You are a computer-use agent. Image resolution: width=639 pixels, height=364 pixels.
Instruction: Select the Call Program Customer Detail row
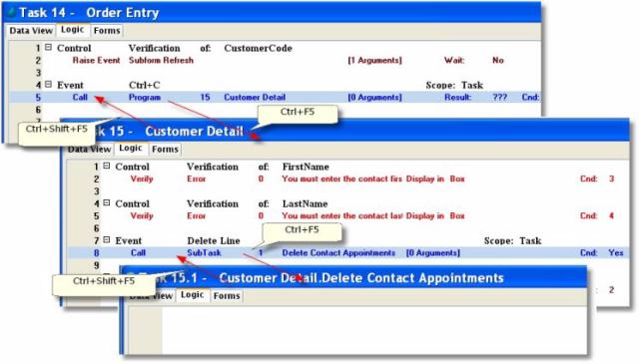pos(276,98)
